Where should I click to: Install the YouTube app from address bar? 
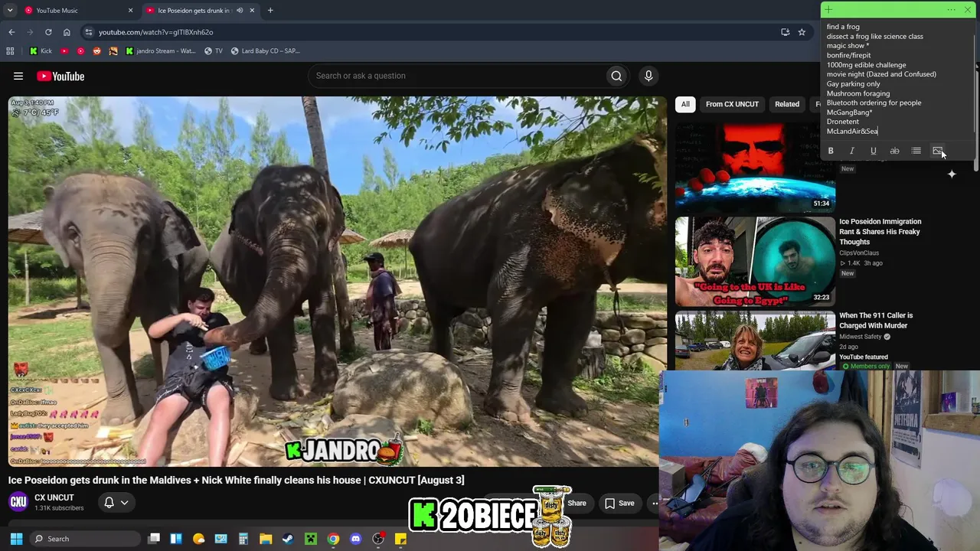point(785,32)
